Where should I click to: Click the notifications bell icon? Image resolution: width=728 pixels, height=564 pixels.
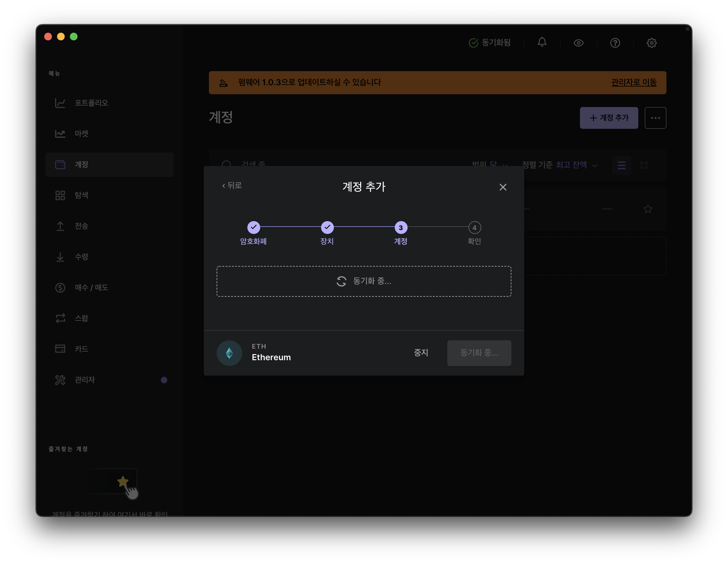[x=542, y=42]
